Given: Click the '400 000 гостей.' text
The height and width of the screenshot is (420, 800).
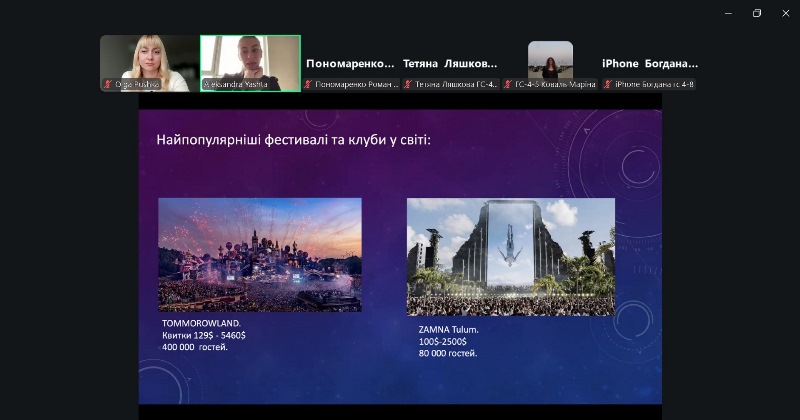Looking at the screenshot, I should pos(195,347).
